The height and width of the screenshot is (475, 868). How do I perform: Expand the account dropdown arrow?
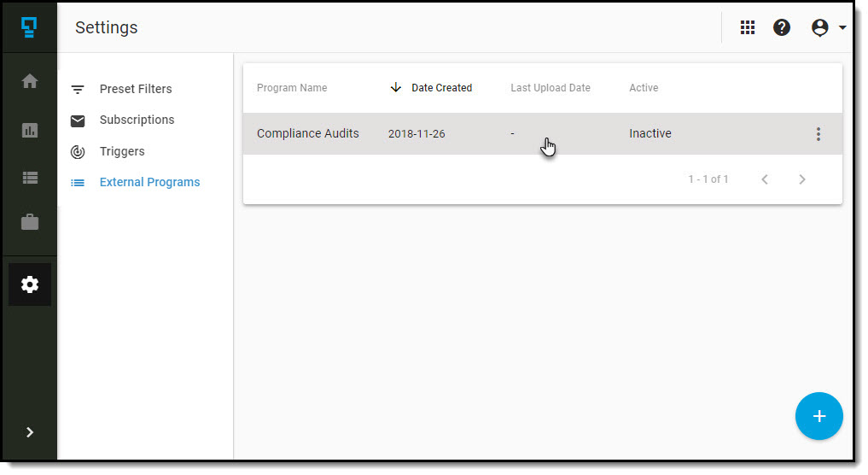click(842, 27)
